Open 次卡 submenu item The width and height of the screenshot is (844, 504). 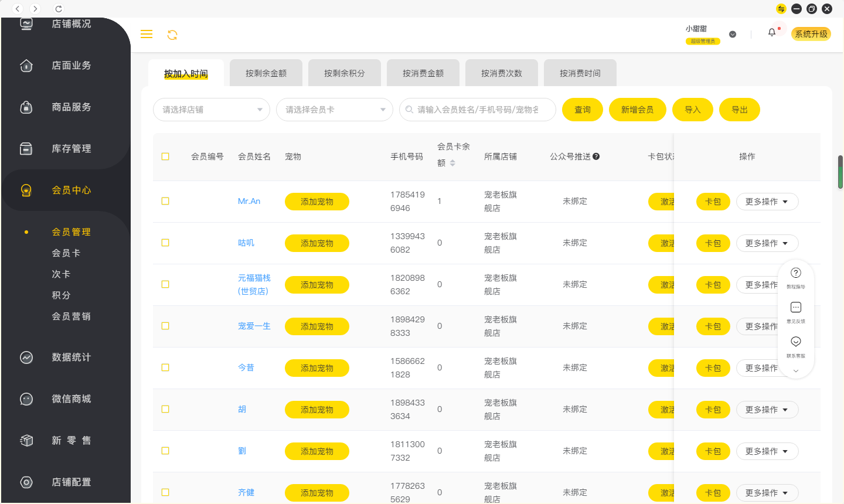point(61,274)
